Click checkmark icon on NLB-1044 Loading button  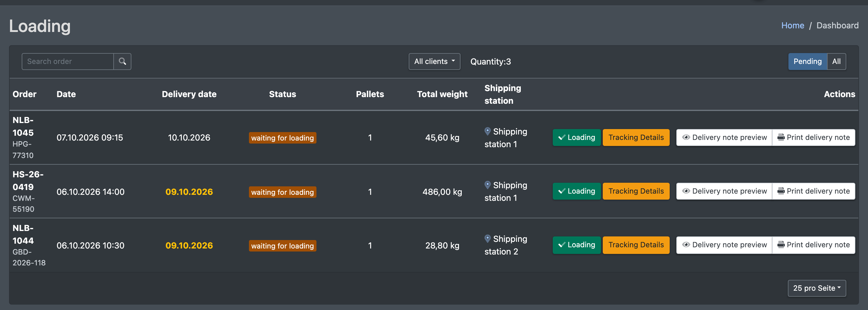click(562, 245)
